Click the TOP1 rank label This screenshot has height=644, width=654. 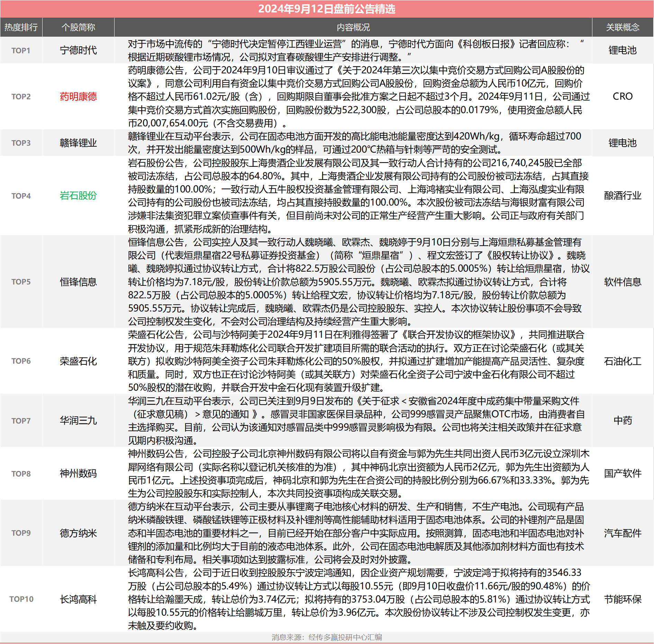(21, 51)
